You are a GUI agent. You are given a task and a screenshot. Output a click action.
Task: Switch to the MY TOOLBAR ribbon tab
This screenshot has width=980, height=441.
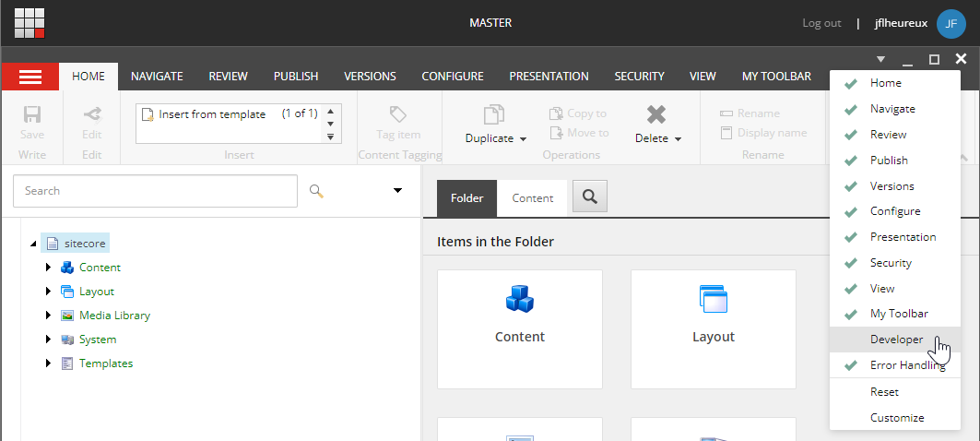click(x=776, y=77)
